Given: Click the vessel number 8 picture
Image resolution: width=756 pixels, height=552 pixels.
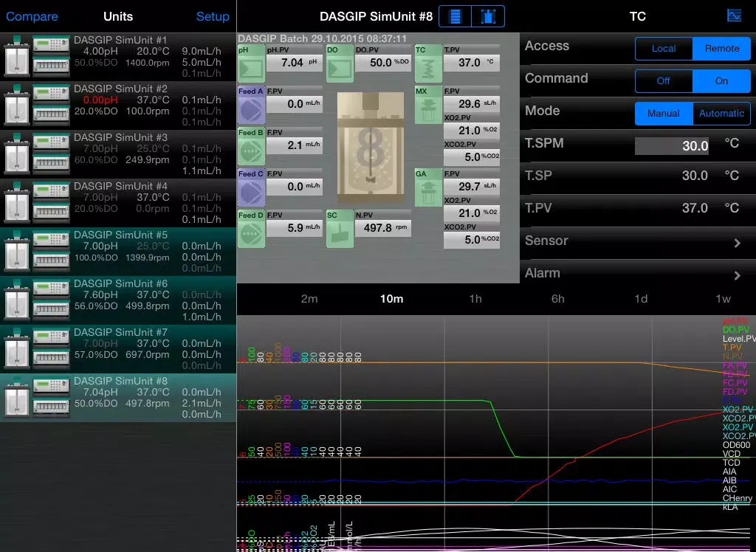Looking at the screenshot, I should (371, 147).
